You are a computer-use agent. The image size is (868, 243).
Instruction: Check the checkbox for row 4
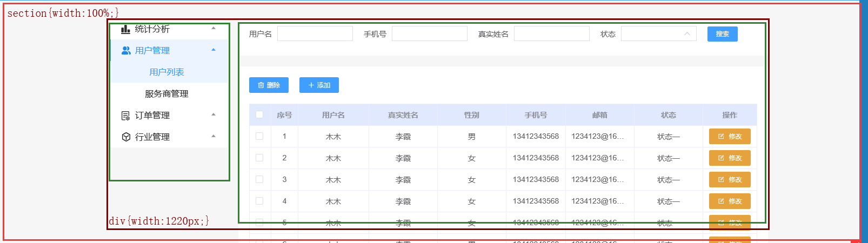(259, 201)
